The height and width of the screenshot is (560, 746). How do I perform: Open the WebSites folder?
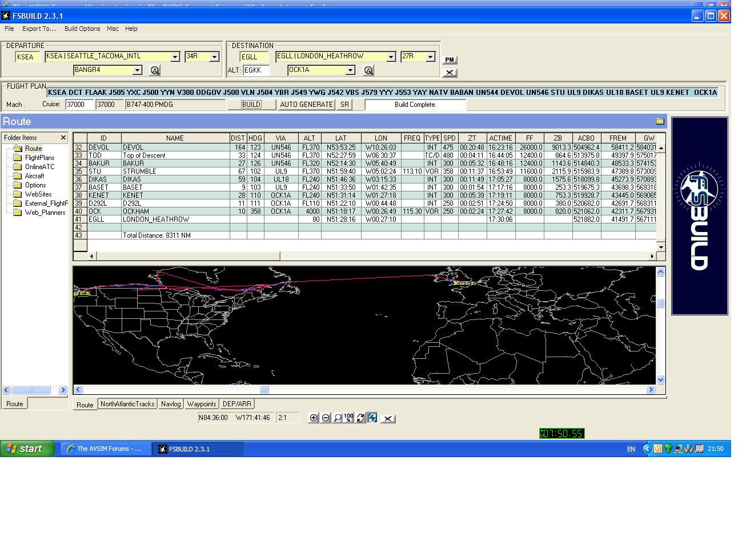click(32, 194)
